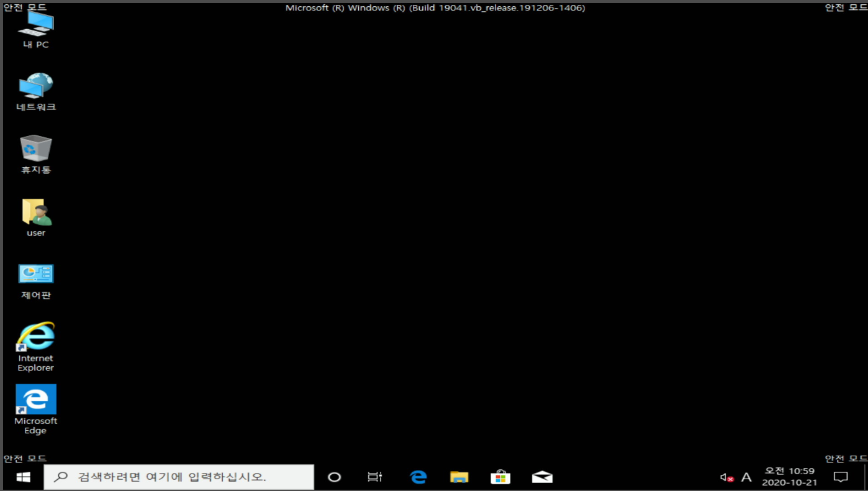
Task: Select the Internet Explorer desktop shortcut
Action: 36,347
